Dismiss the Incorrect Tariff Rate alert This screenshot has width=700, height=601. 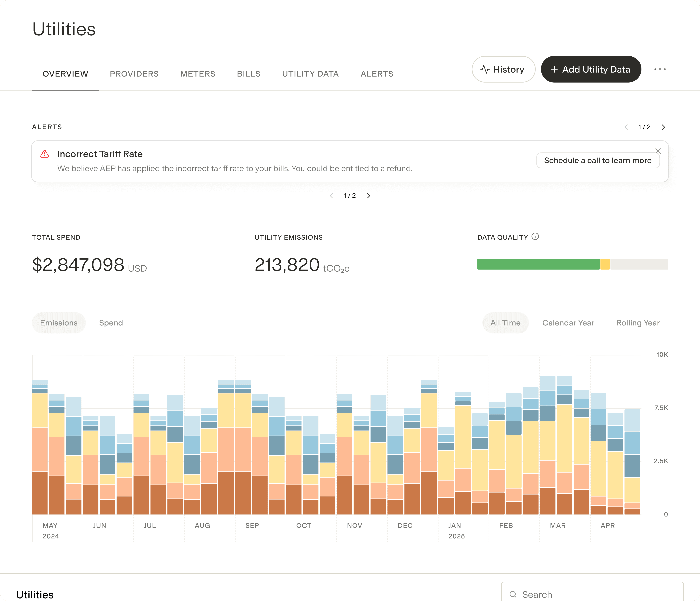click(x=658, y=151)
